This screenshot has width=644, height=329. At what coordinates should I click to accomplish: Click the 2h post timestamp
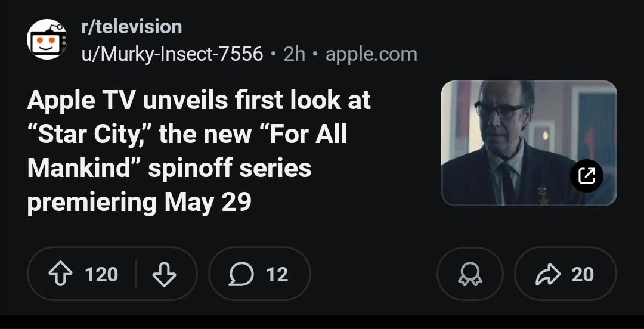295,54
